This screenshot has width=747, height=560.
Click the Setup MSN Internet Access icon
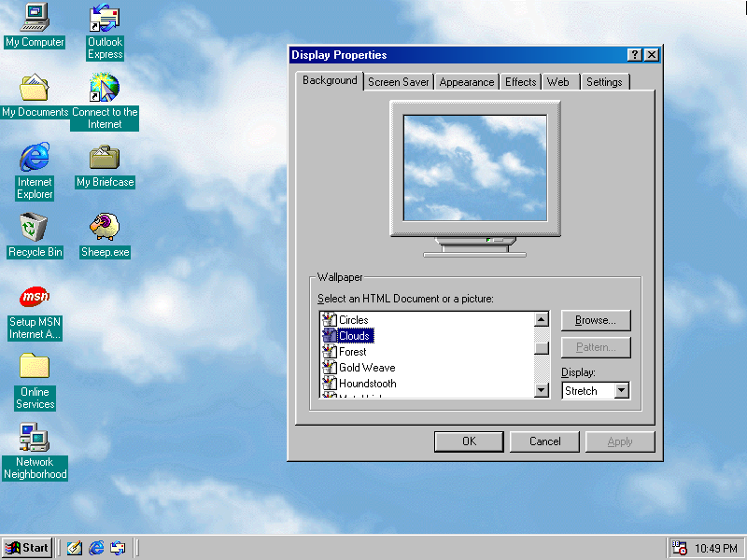[x=35, y=298]
